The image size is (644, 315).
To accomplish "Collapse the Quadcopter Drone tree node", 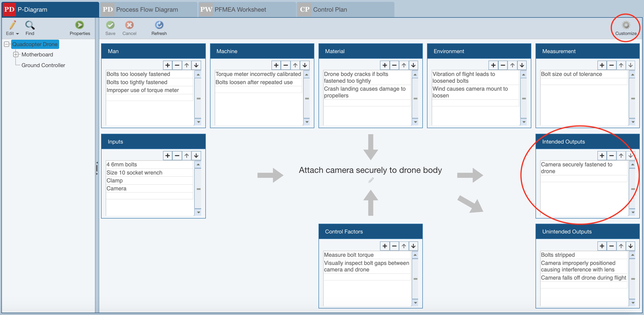I will click(7, 44).
